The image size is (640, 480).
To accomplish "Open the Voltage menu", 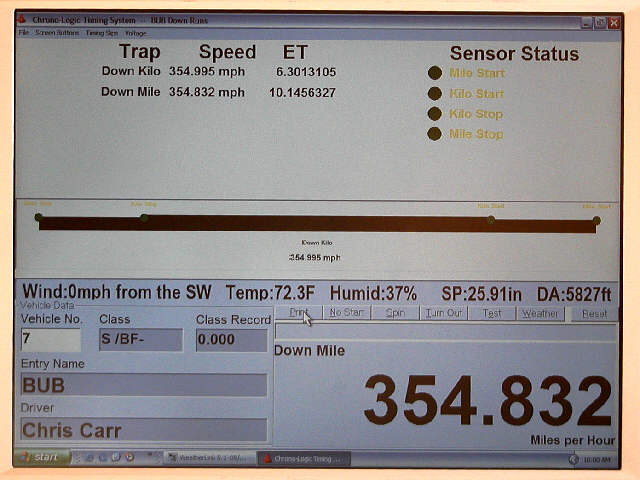I will coord(135,33).
